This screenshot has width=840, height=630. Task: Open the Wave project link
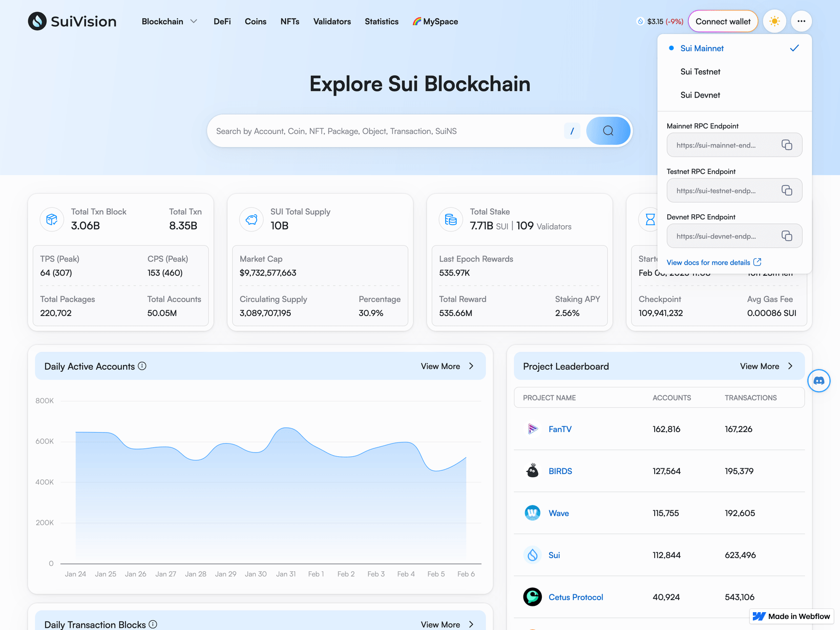pyautogui.click(x=559, y=513)
